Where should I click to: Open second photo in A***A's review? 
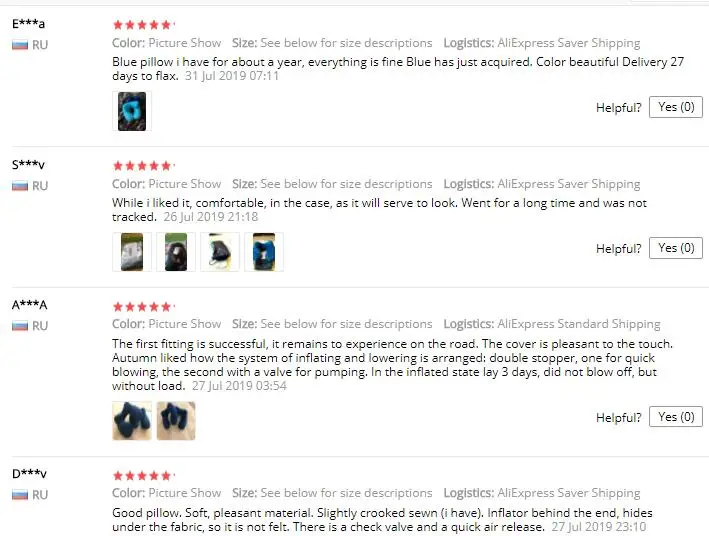(x=176, y=421)
